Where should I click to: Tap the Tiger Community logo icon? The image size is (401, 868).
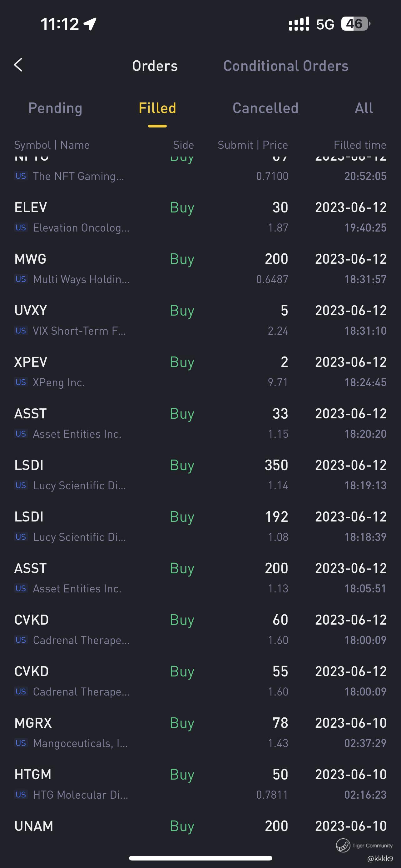pos(343,845)
